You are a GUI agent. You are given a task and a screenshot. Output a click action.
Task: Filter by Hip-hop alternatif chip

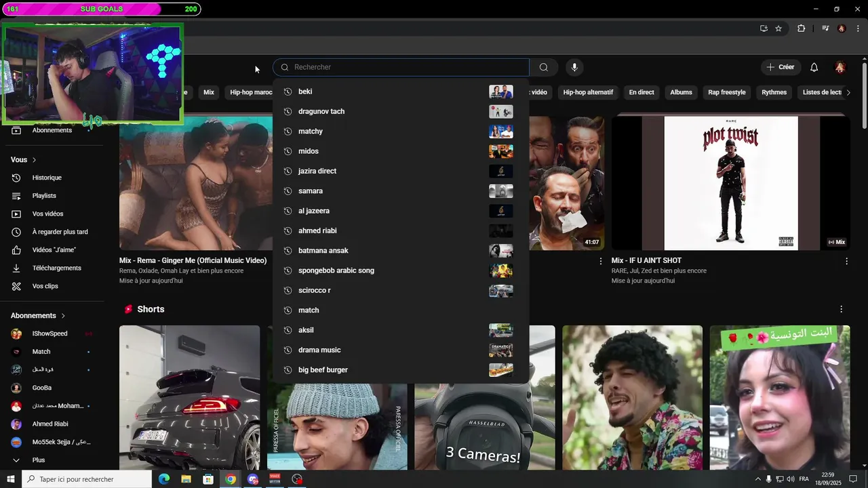click(588, 92)
